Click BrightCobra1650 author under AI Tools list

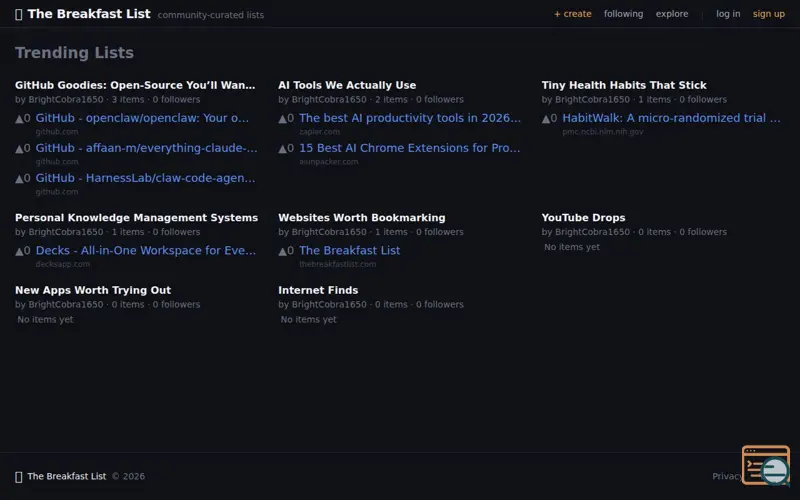(329, 99)
